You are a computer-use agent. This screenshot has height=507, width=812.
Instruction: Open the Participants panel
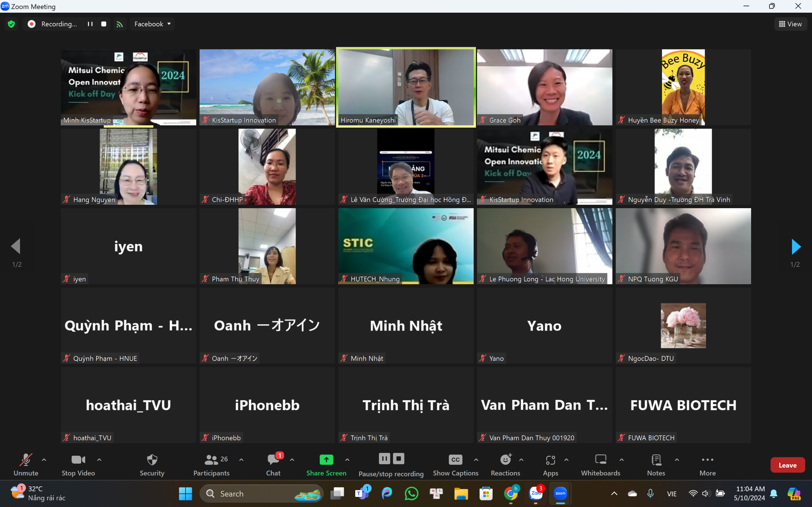pos(211,464)
